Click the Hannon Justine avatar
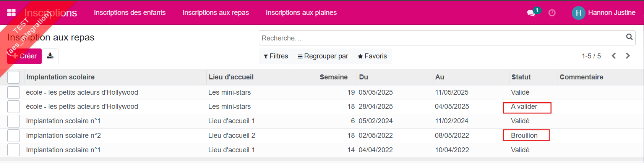 578,13
